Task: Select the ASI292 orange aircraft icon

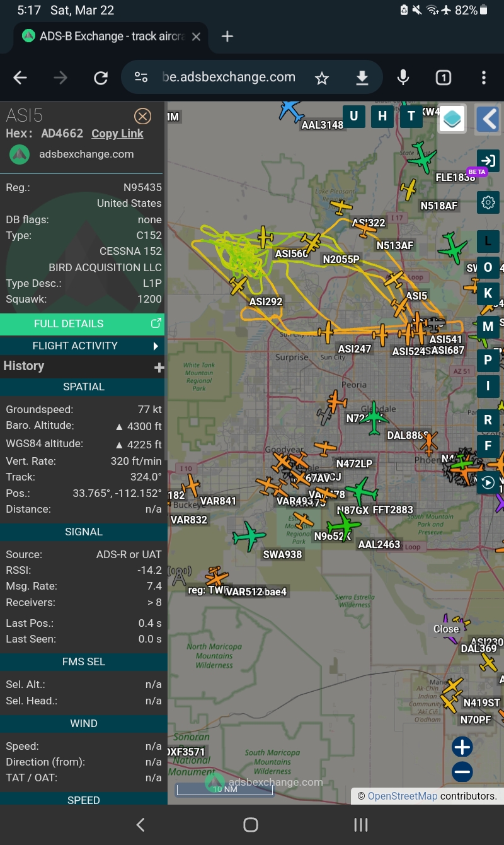Action: pos(239,286)
